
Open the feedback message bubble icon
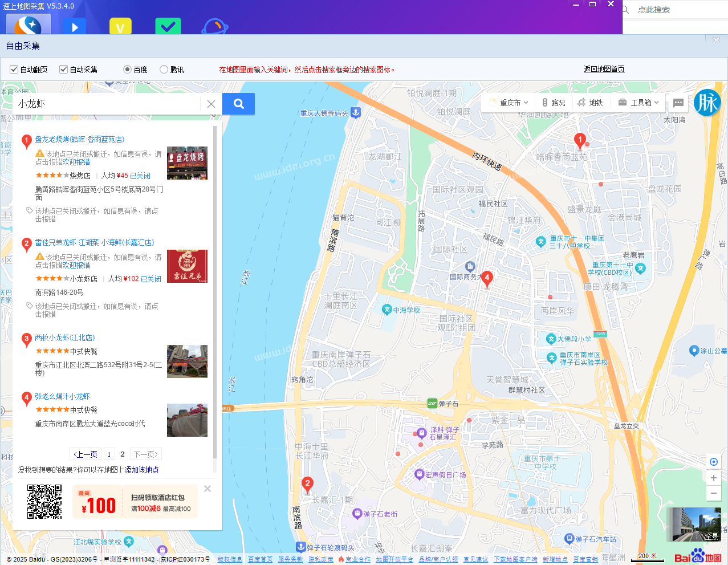(x=678, y=103)
